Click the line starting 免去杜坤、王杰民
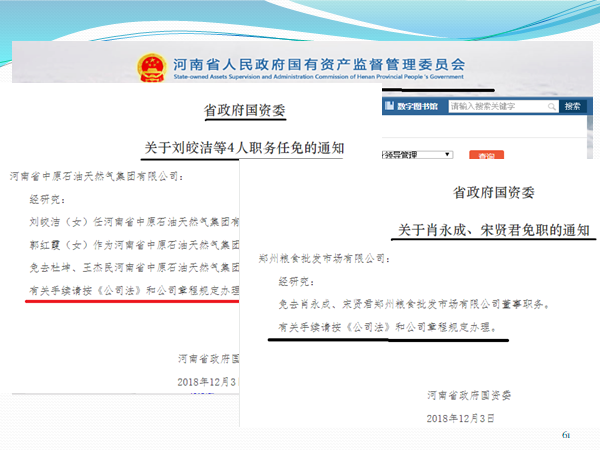The width and height of the screenshot is (600, 450). point(134,267)
